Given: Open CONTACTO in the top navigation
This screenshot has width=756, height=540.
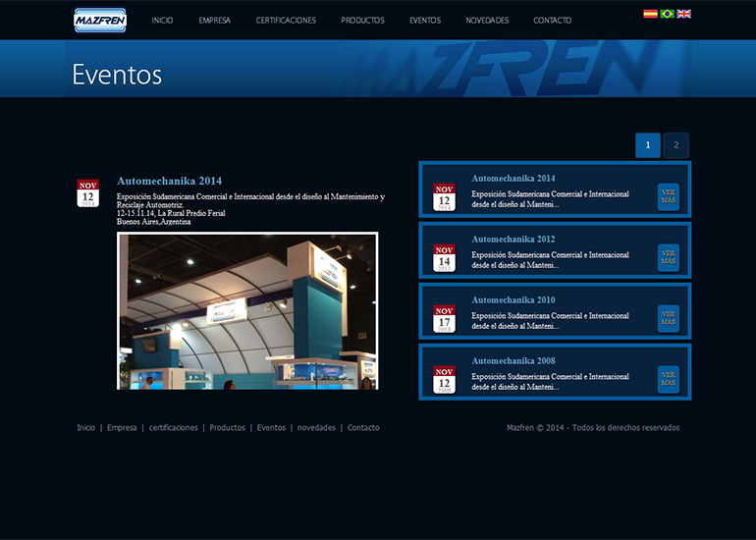Looking at the screenshot, I should point(553,21).
